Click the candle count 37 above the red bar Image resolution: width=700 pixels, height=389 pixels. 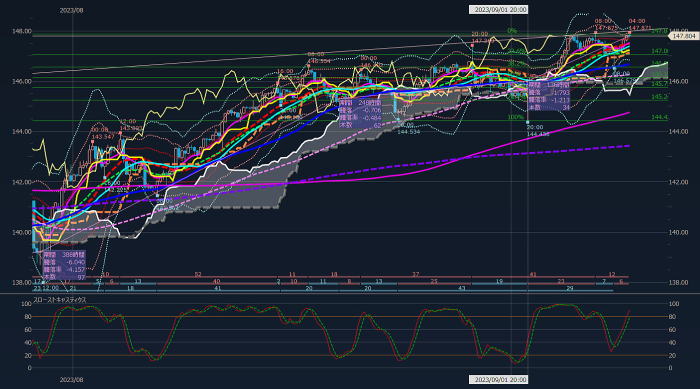416,274
